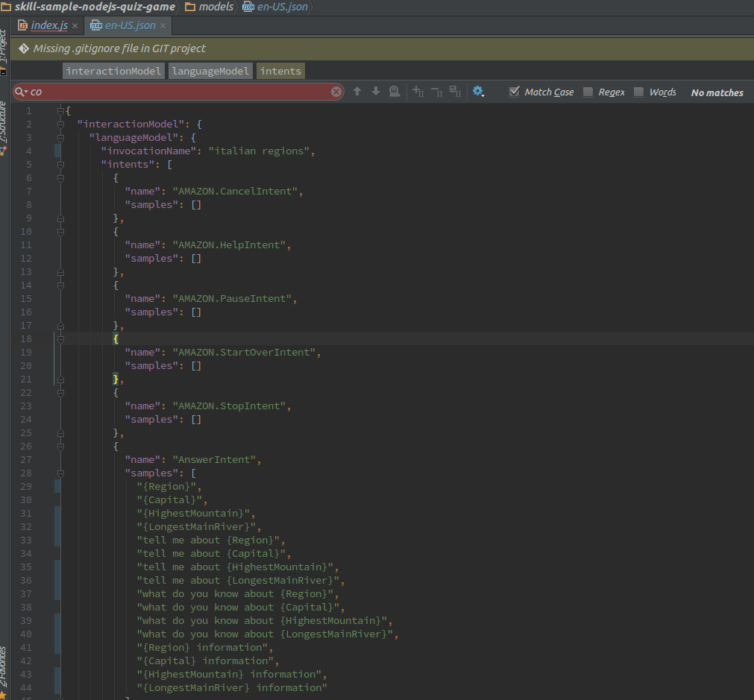
Task: Add selection for next occurrence icon
Action: coord(418,92)
